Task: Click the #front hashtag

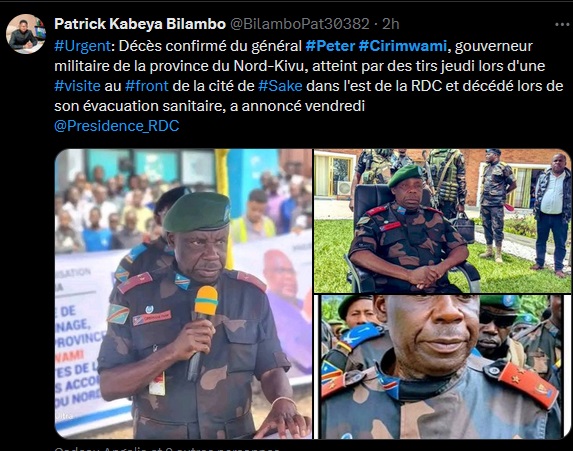Action: pos(147,86)
